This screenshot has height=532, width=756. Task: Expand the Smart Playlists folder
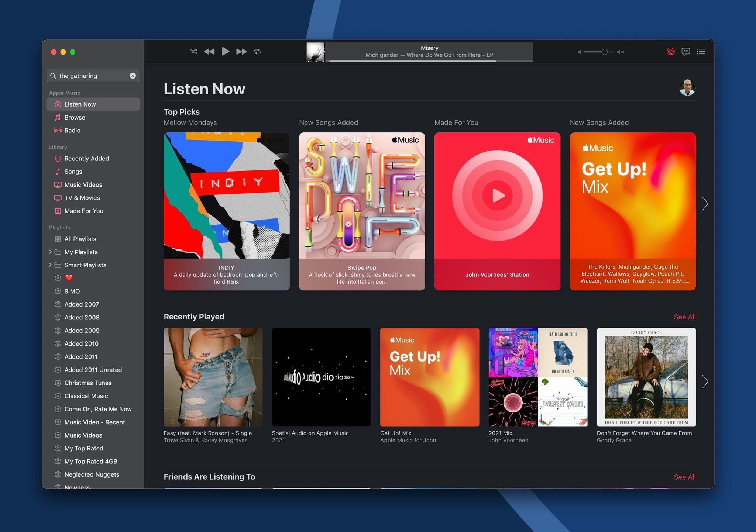click(x=50, y=265)
